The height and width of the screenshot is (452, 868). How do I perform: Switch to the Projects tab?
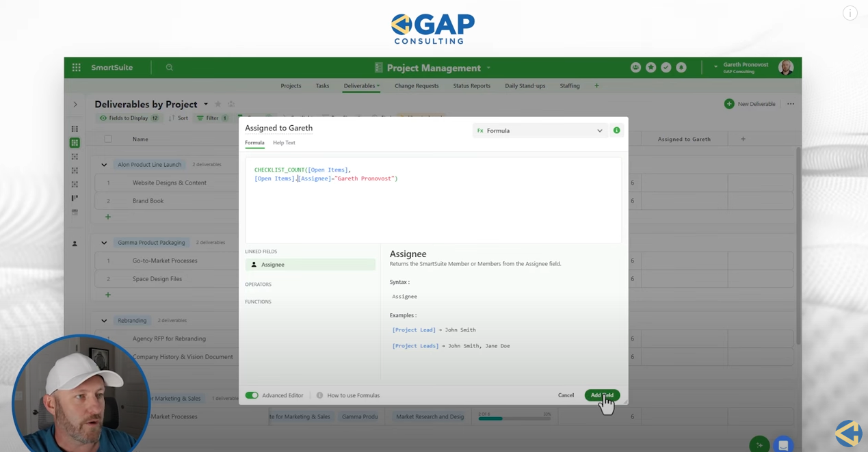pyautogui.click(x=291, y=85)
